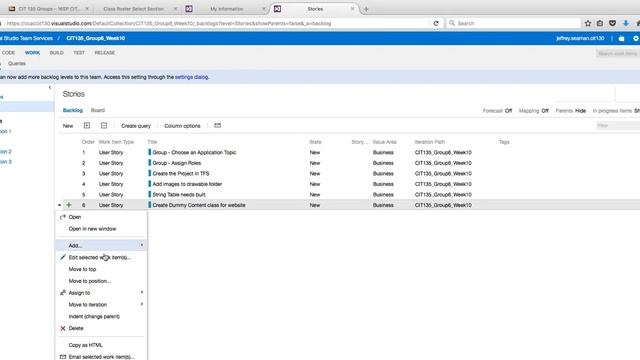Click the Assign to person icon
Viewport: 640px width, 360px height.
[x=63, y=293]
